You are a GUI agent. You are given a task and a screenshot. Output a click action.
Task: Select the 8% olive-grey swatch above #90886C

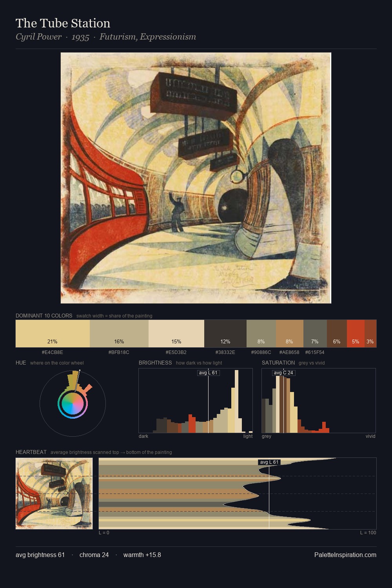[261, 334]
